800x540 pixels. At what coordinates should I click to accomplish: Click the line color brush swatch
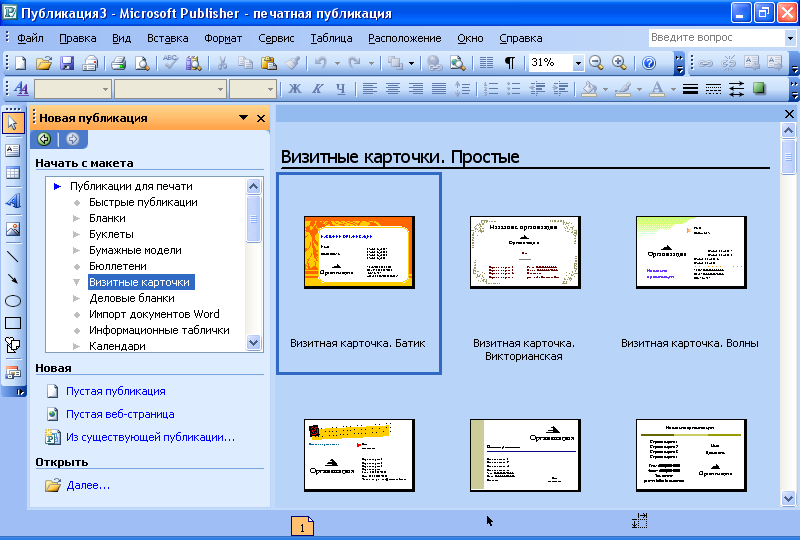tap(623, 88)
